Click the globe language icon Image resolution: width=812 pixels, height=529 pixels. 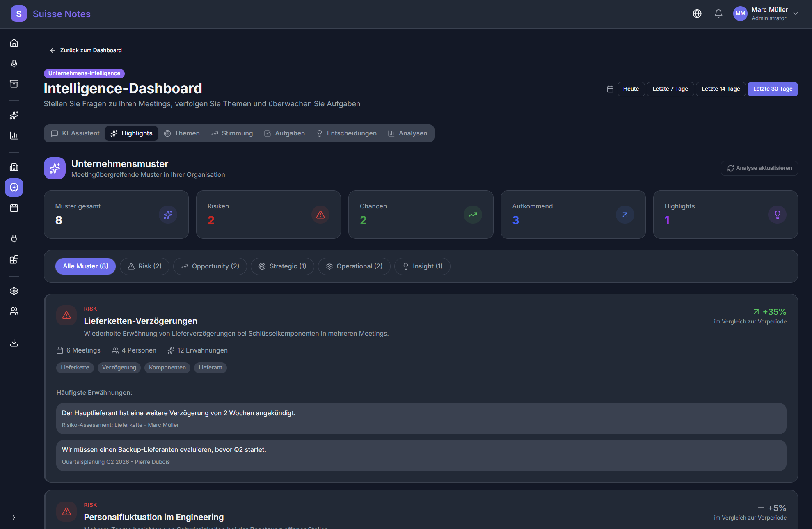pos(697,14)
